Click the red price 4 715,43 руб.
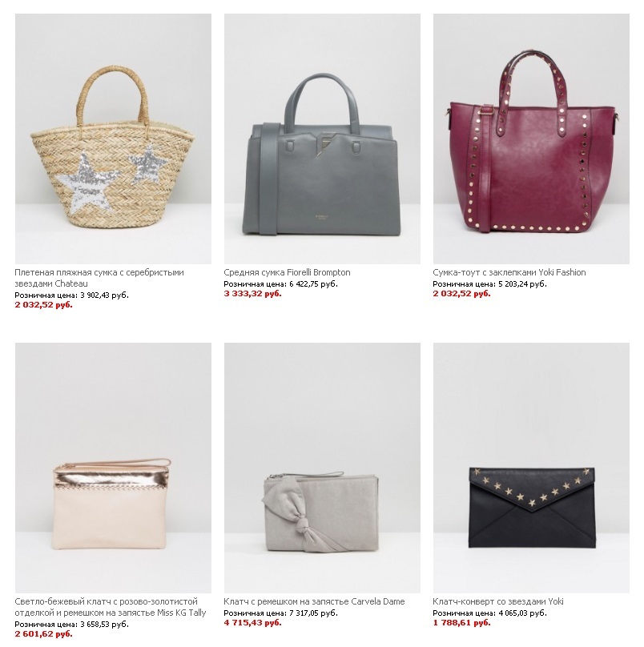The height and width of the screenshot is (647, 644). [x=252, y=623]
